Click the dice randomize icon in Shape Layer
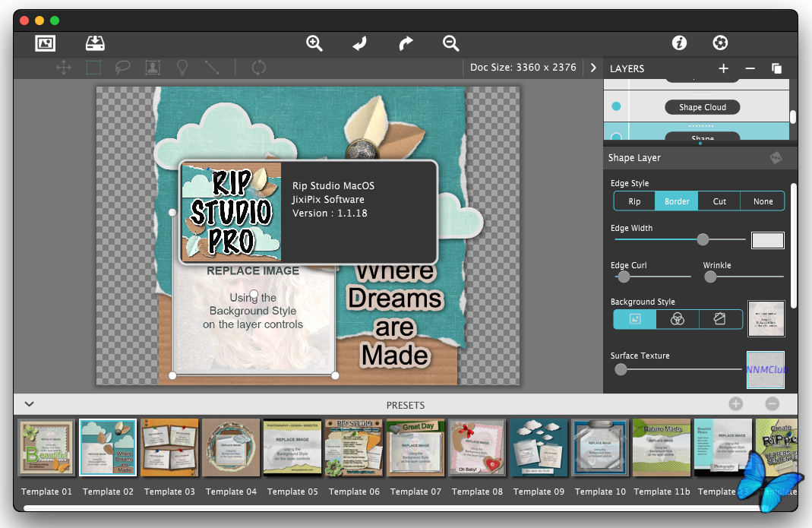 coord(776,157)
